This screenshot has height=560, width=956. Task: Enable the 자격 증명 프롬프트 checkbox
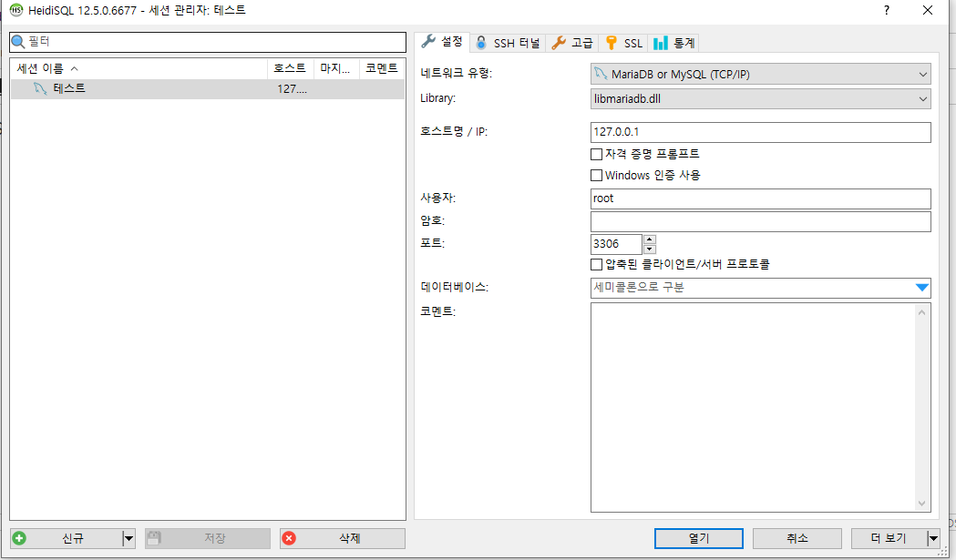(596, 154)
